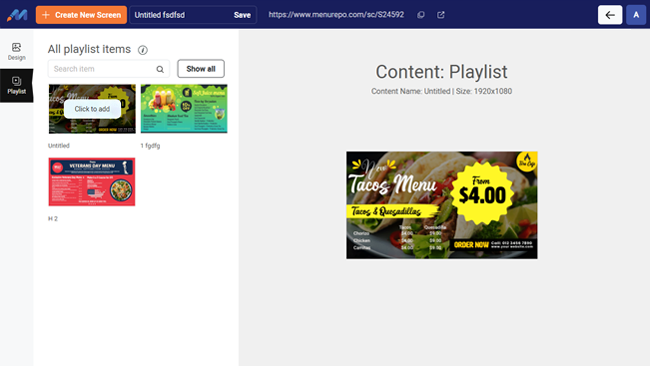Click the MenuRepo logo icon

[17, 15]
